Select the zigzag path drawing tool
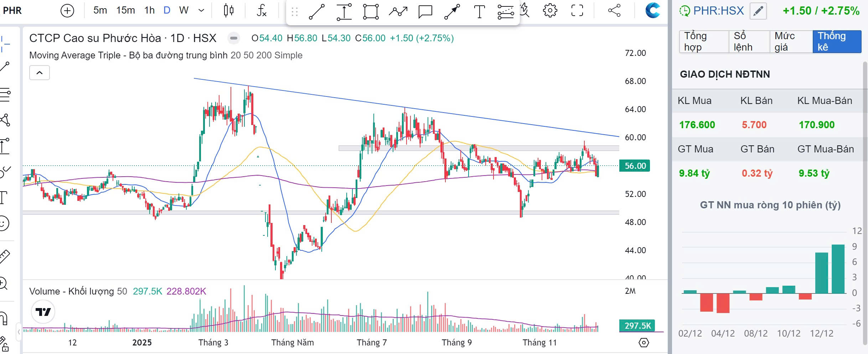The height and width of the screenshot is (354, 868). [x=398, y=11]
